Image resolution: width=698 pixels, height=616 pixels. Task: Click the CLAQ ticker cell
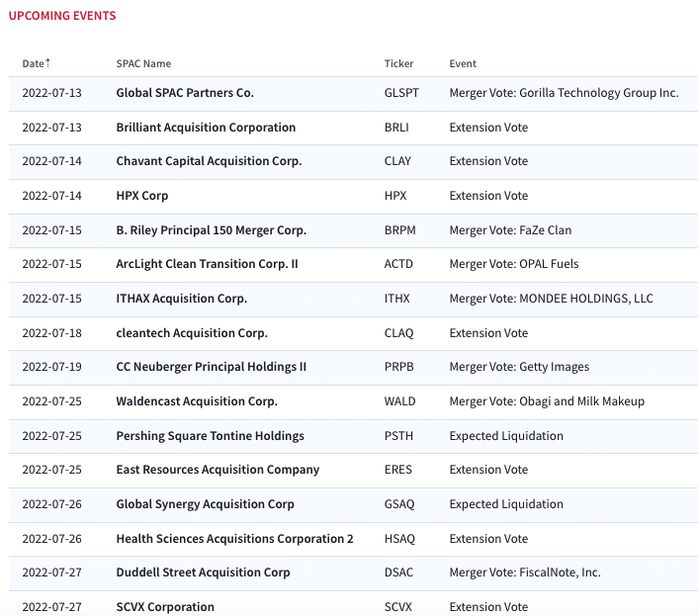point(398,333)
